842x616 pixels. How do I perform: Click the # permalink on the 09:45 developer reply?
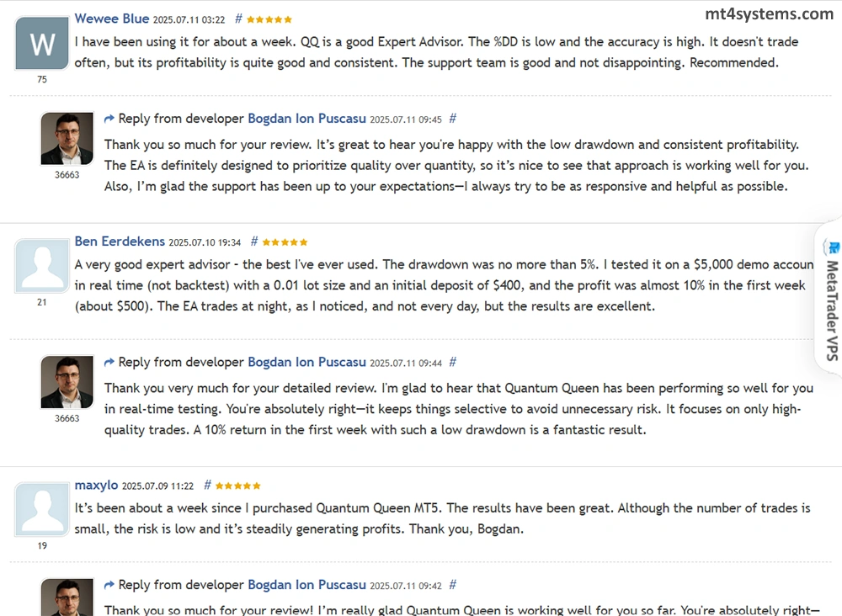point(453,119)
